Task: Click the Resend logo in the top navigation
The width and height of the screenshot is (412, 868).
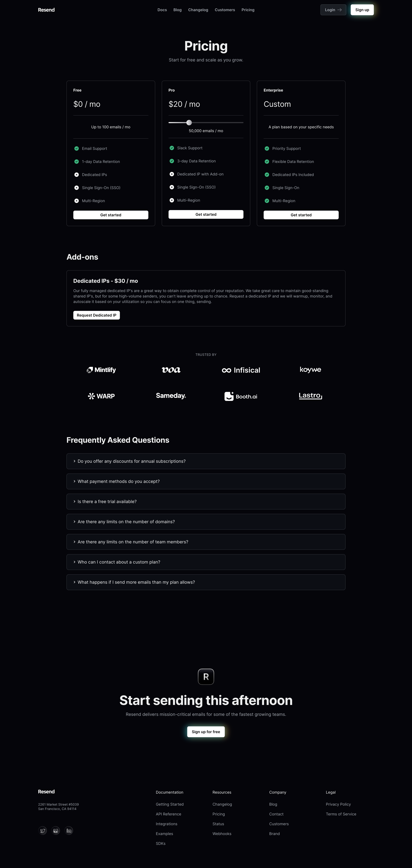Action: point(46,10)
